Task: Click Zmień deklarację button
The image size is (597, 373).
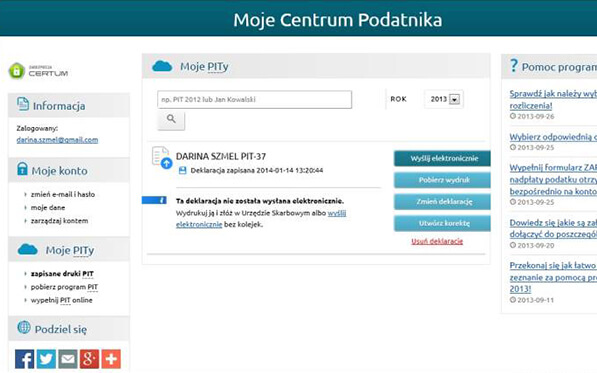Action: click(x=442, y=202)
